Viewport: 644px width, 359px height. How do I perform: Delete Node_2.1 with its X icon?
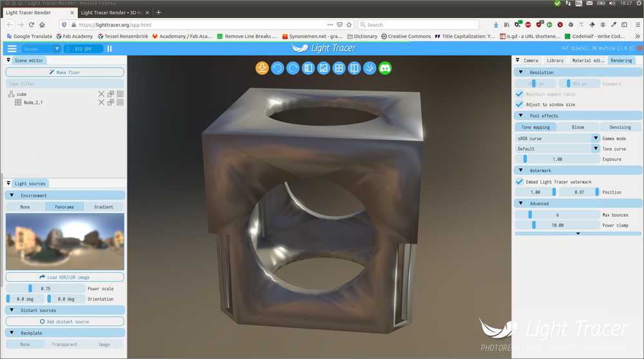coord(102,102)
